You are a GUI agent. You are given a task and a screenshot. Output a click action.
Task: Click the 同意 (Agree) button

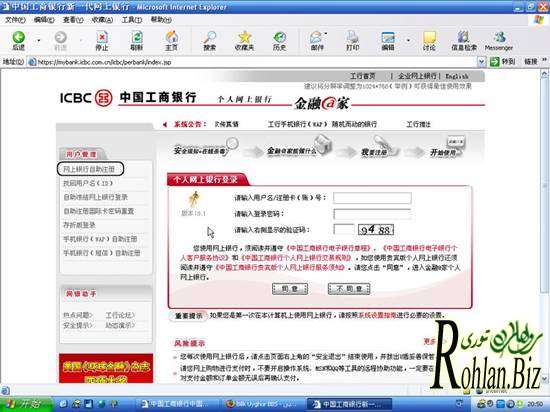pos(290,289)
